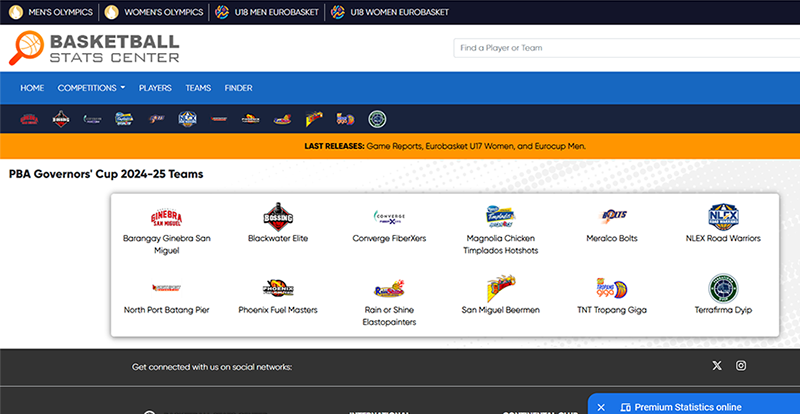Screen dimensions: 800x414
Task: Click Phoenix Fuel Masters team name
Action: coord(278,310)
